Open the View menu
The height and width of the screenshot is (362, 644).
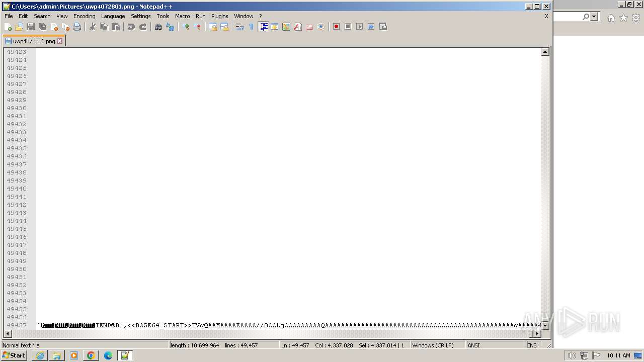click(62, 16)
